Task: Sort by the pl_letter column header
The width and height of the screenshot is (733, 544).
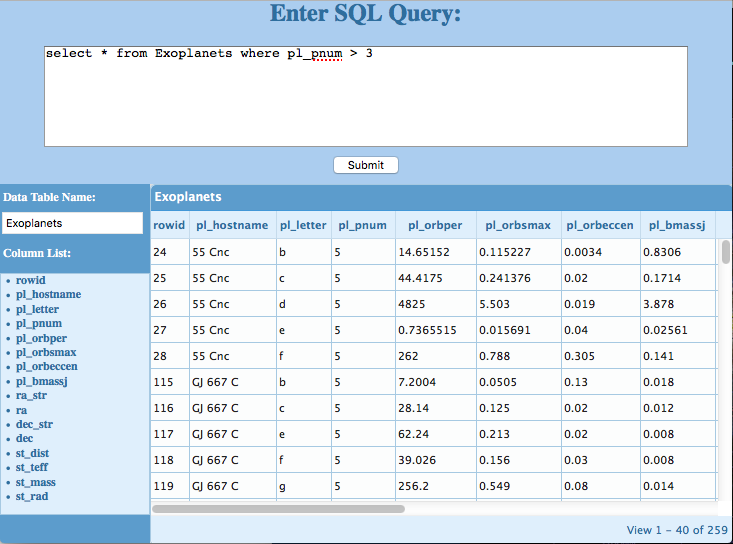Action: (x=303, y=225)
